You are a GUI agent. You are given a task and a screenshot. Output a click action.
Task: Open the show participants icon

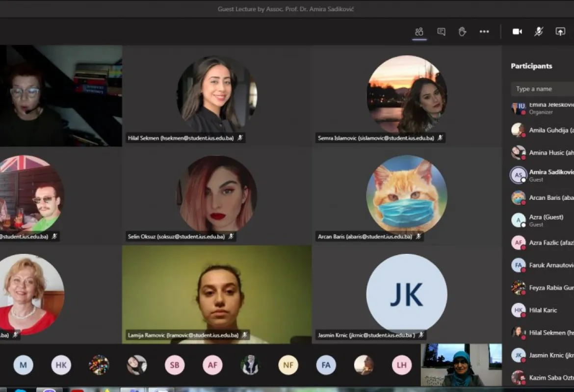point(419,32)
